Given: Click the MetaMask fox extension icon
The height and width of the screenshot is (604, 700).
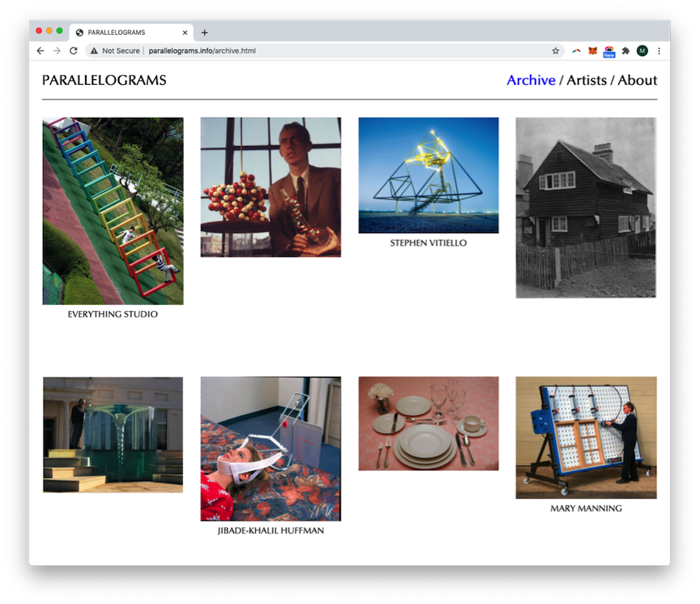Looking at the screenshot, I should click(593, 51).
